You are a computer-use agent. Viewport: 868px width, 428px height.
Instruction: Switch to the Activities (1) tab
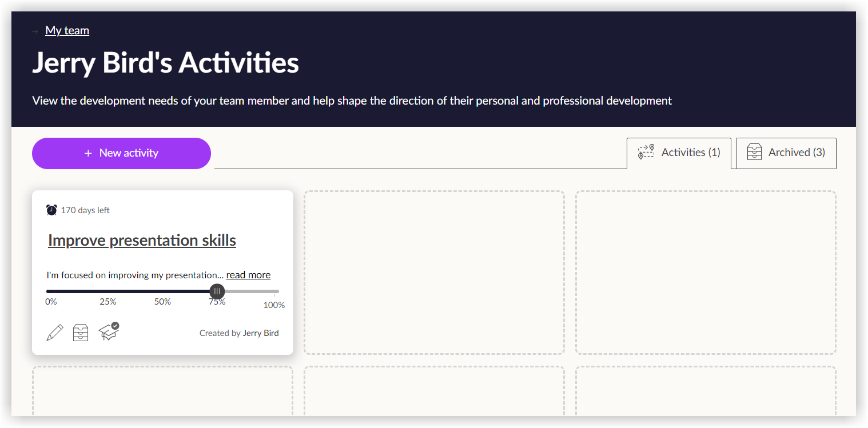coord(679,153)
